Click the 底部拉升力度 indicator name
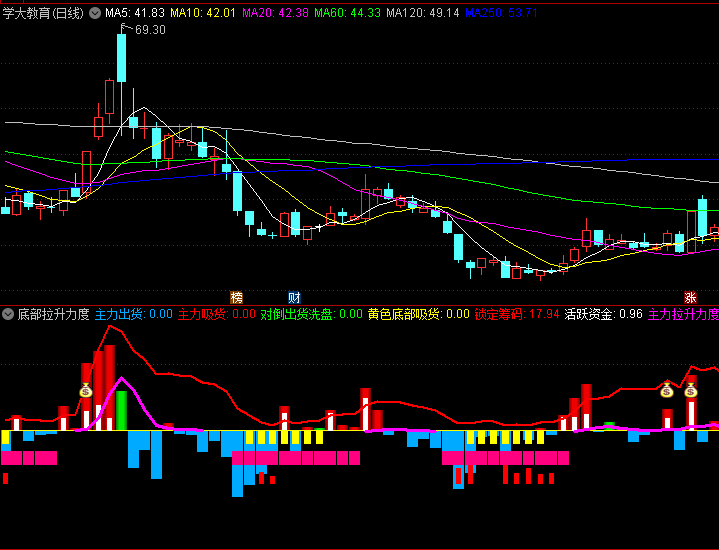 53,314
